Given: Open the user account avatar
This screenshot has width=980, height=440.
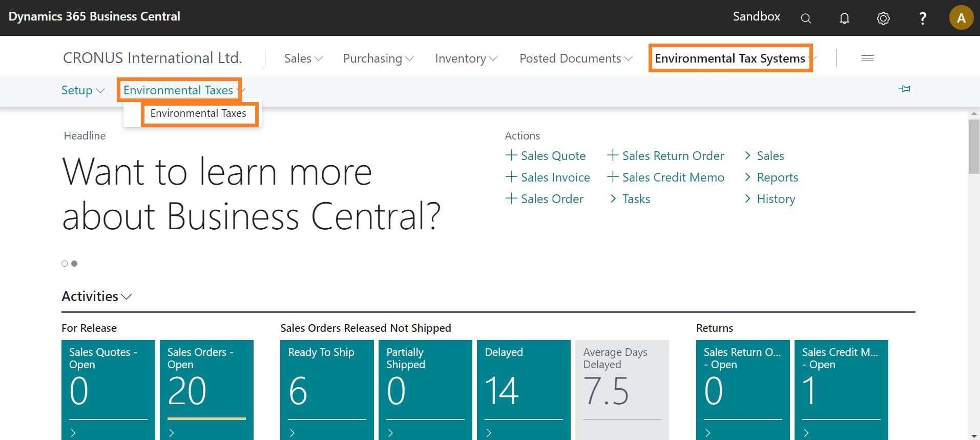Looking at the screenshot, I should click(x=961, y=18).
